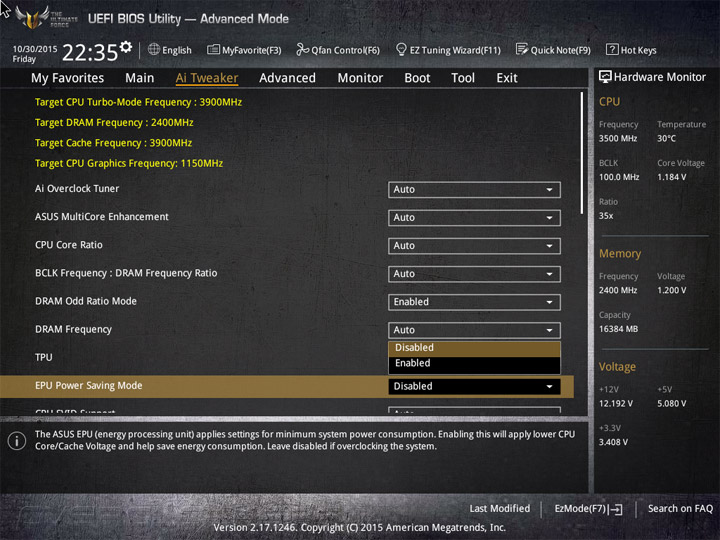Select the Ai Tweaker tab
The height and width of the screenshot is (540, 720).
207,78
